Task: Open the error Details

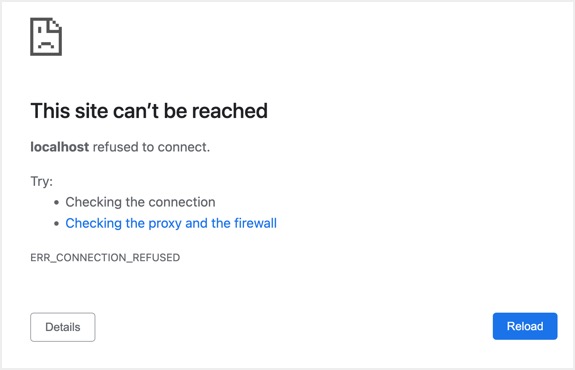Action: pyautogui.click(x=63, y=327)
